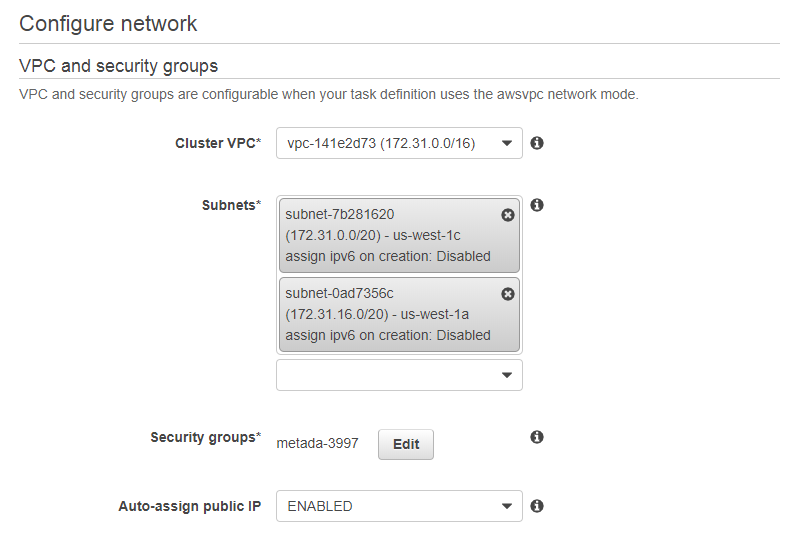Click the info icon beside Cluster VPC
This screenshot has width=793, height=551.
click(537, 143)
